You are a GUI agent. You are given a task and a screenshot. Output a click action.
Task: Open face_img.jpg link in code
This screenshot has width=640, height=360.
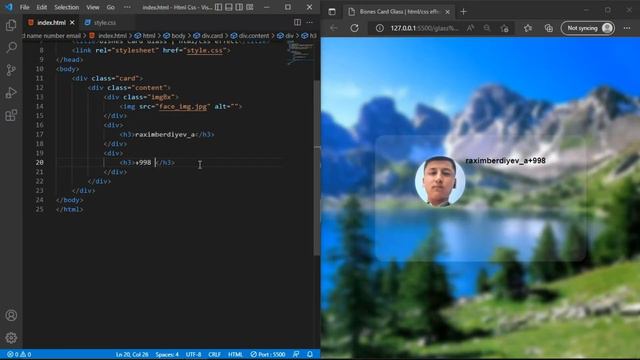[183, 107]
